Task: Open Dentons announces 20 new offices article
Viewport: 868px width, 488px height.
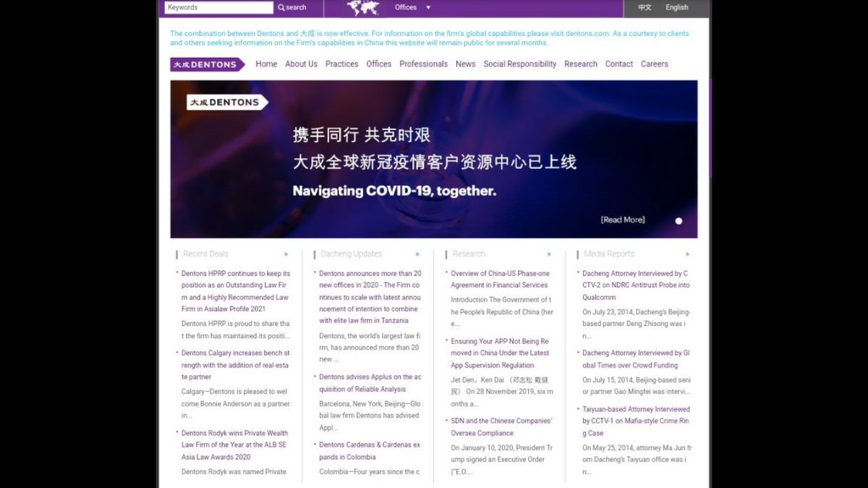Action: [370, 297]
